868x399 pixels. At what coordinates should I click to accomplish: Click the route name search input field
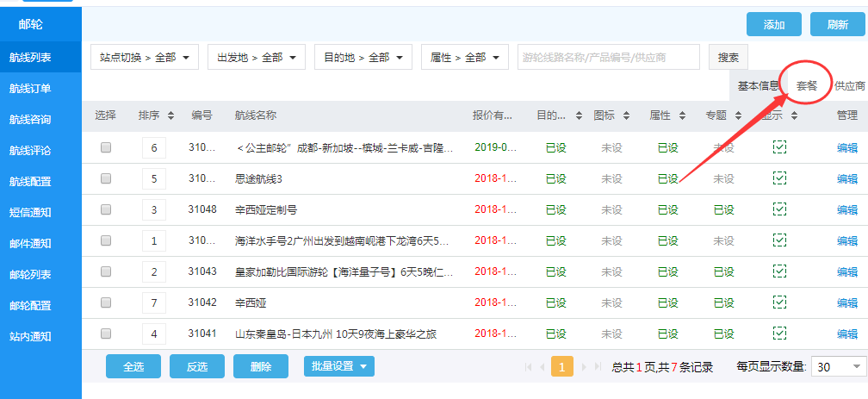pyautogui.click(x=609, y=58)
